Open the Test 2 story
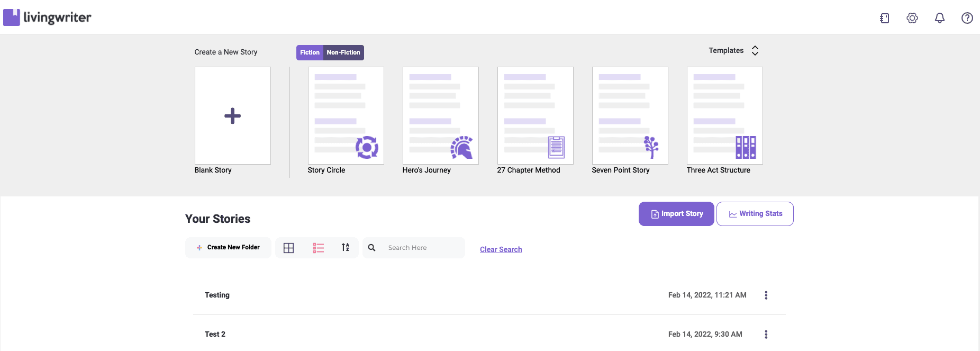The width and height of the screenshot is (980, 351). [215, 334]
